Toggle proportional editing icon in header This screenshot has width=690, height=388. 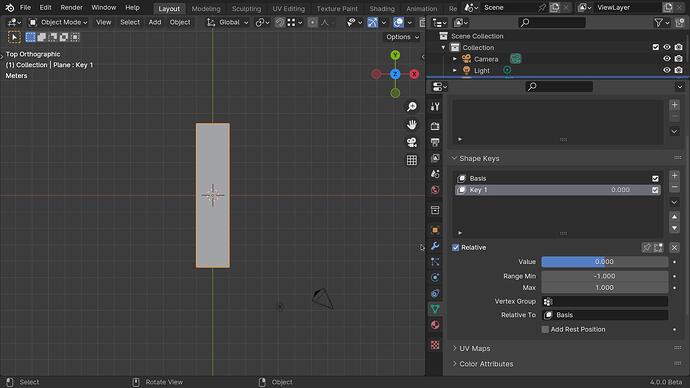[312, 22]
